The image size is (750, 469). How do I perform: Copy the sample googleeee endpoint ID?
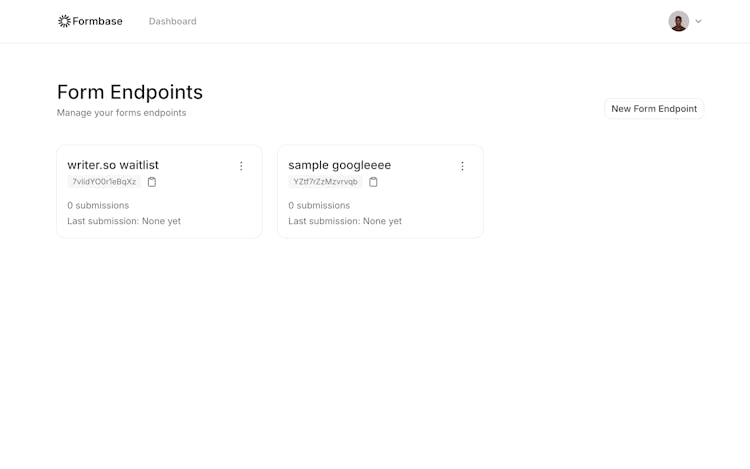373,182
